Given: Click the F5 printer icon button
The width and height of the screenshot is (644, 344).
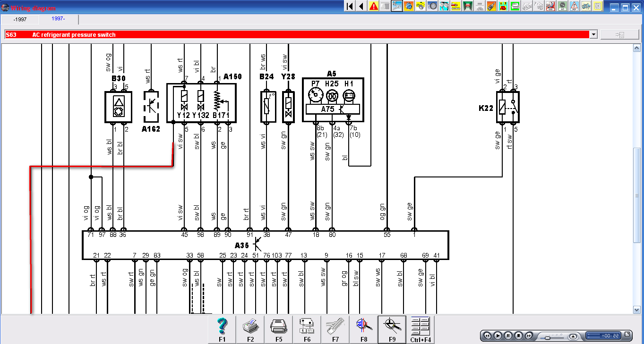Looking at the screenshot, I should (279, 329).
